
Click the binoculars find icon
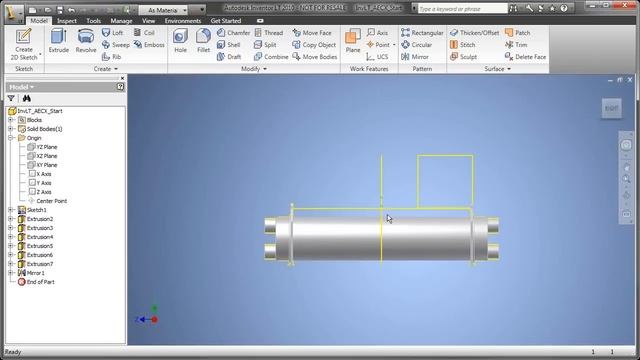tap(27, 98)
